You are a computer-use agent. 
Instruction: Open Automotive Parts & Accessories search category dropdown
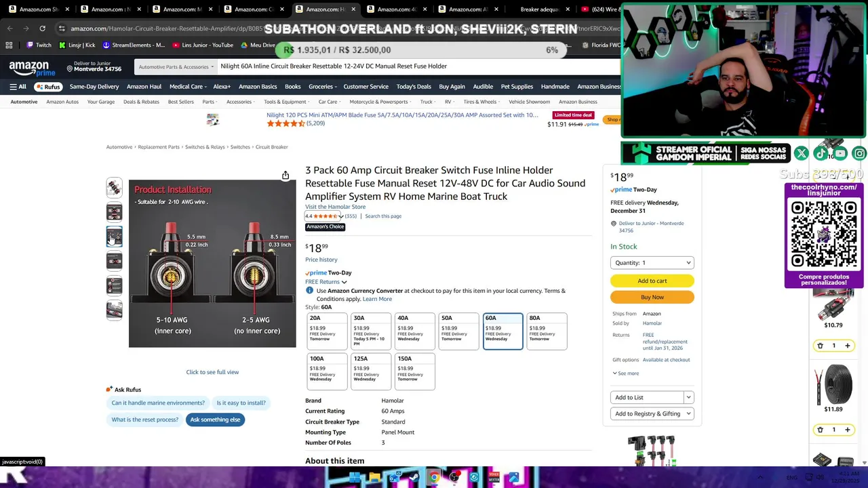(x=176, y=66)
